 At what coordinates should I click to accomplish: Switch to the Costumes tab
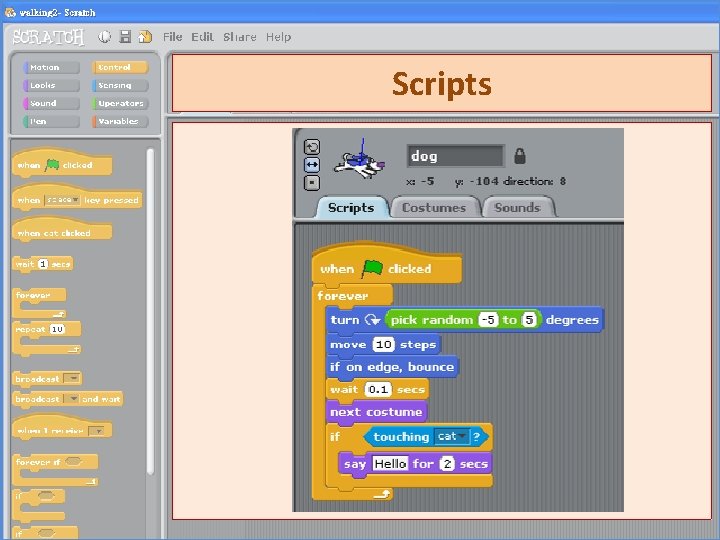click(434, 208)
